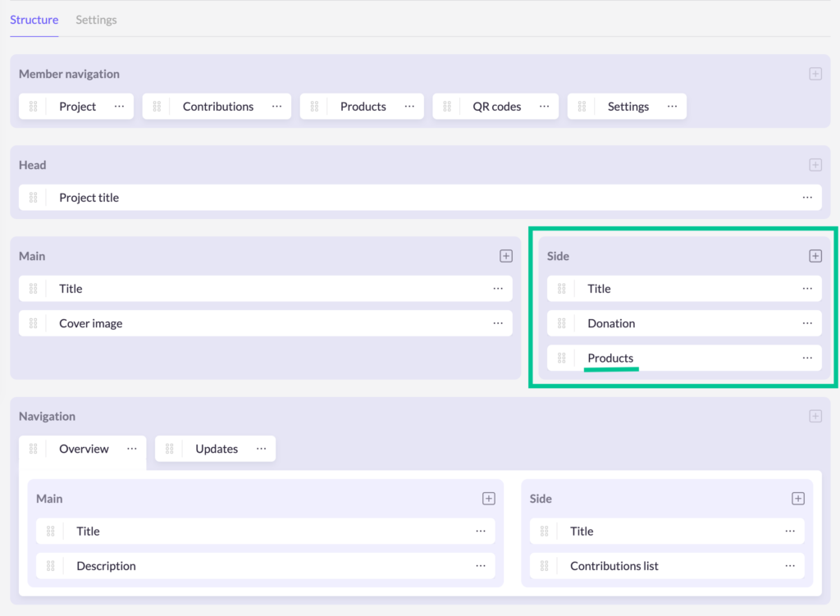This screenshot has height=616, width=840.
Task: Open ellipsis menu of Contributions list
Action: click(x=790, y=566)
